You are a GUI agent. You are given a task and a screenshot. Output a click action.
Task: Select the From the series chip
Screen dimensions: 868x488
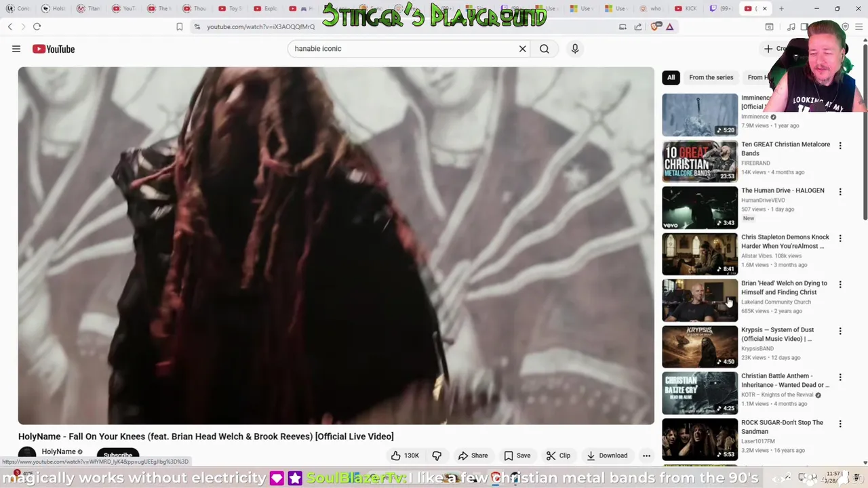(711, 77)
